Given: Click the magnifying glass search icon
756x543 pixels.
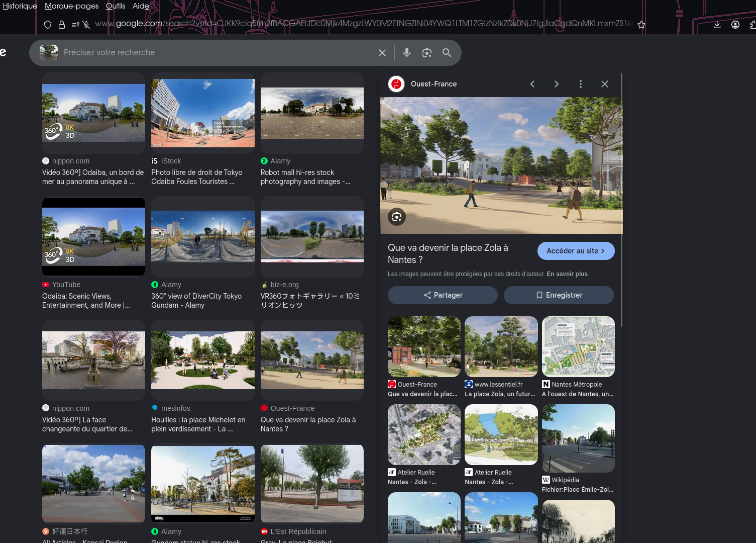Looking at the screenshot, I should click(x=447, y=53).
